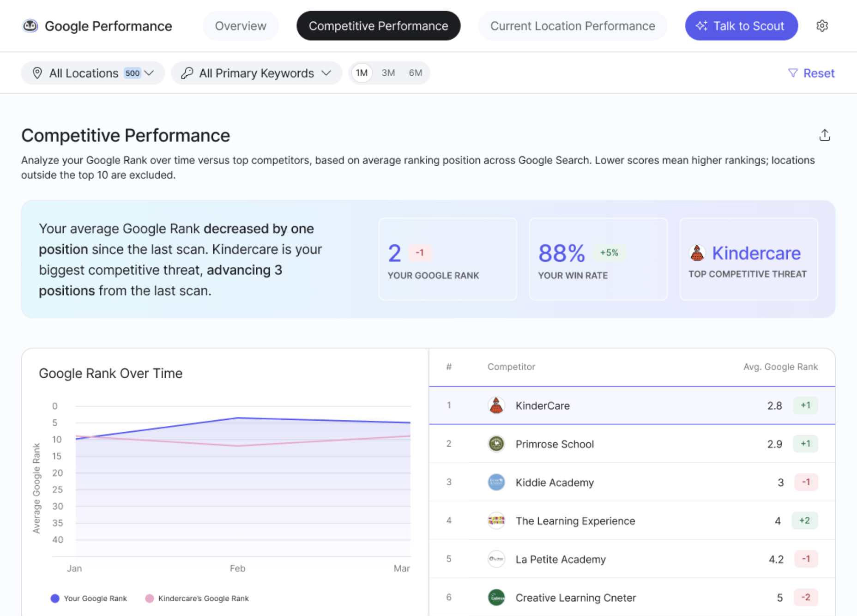Click the # column header
Image resolution: width=857 pixels, height=616 pixels.
click(449, 367)
